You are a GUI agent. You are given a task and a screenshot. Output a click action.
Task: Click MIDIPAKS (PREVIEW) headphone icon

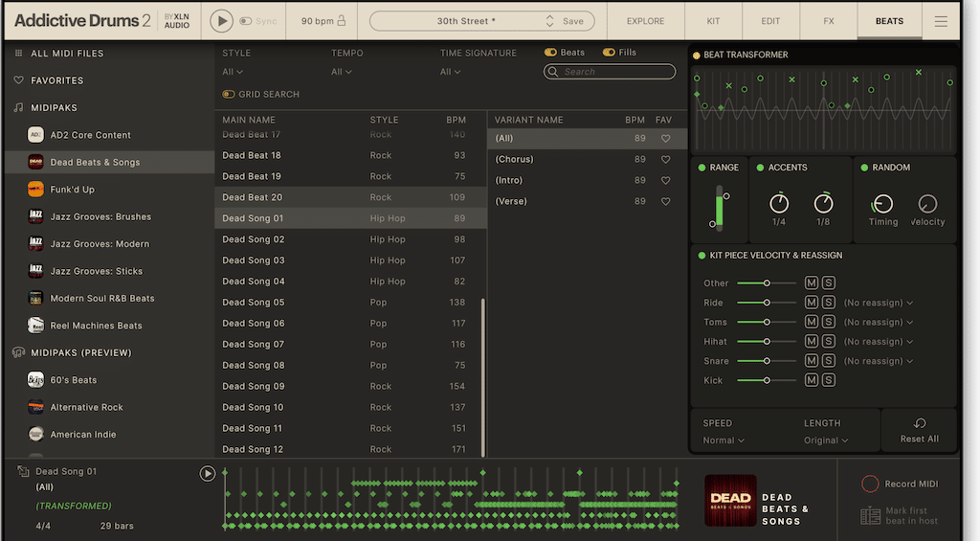(19, 352)
